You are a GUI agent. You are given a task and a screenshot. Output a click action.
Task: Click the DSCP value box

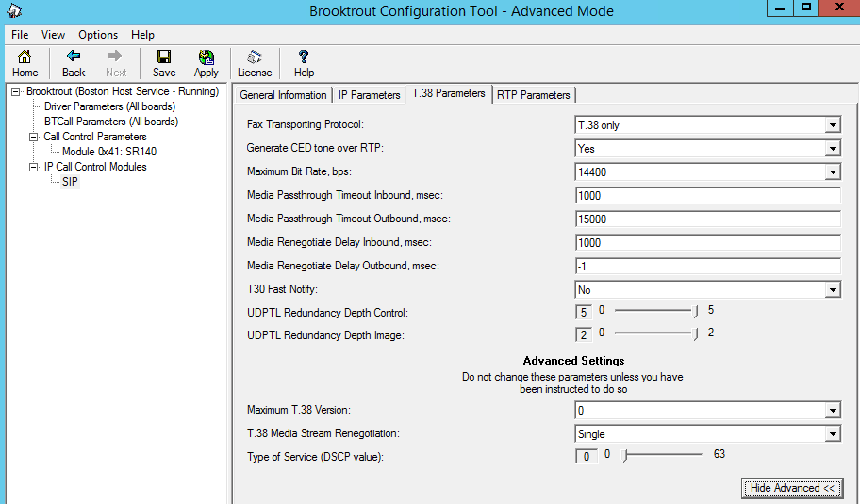587,456
